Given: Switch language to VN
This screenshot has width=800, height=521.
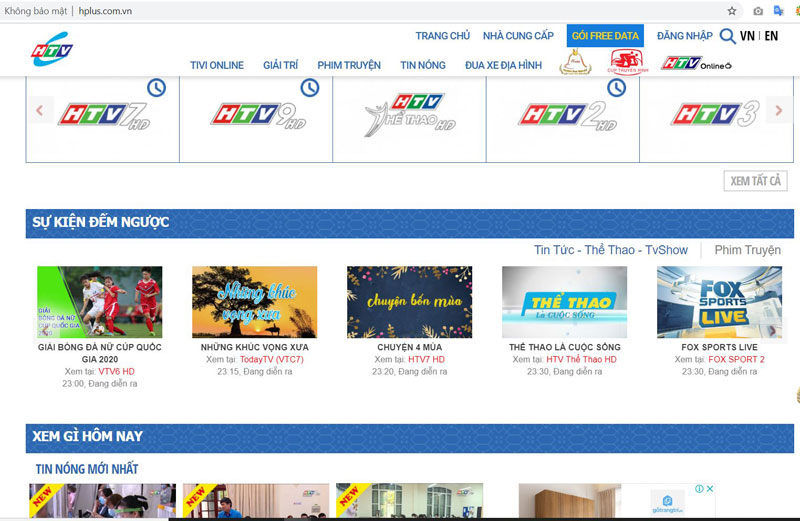Looking at the screenshot, I should click(747, 36).
